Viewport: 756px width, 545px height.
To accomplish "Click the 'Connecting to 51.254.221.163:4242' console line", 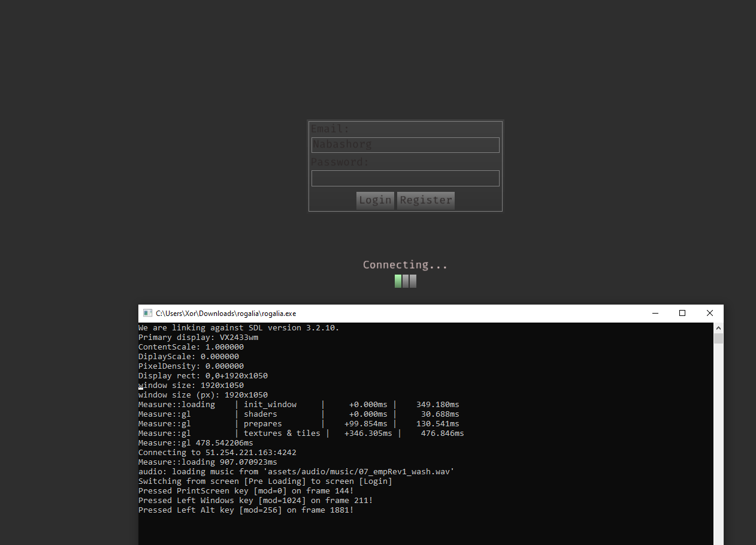I will tap(217, 453).
